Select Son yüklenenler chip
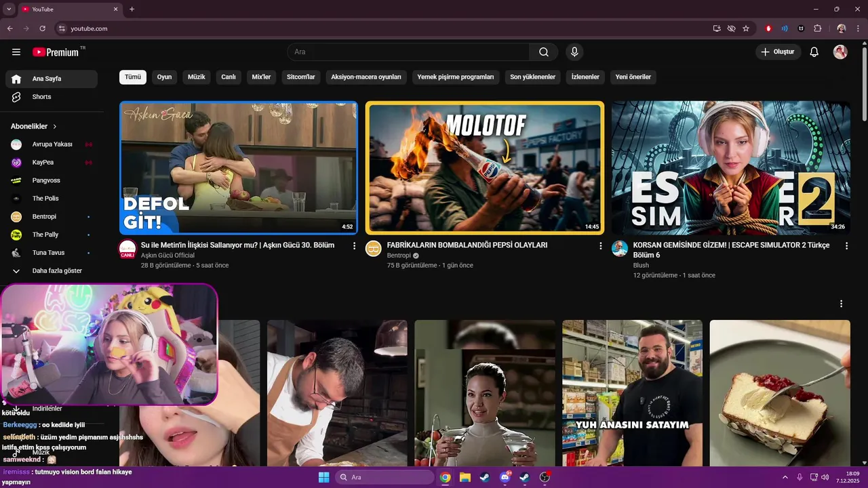The height and width of the screenshot is (488, 868). (532, 77)
